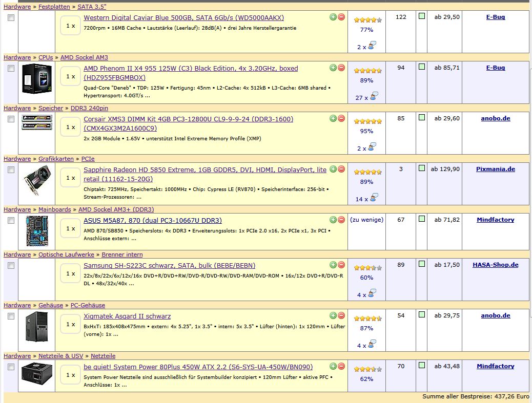Tick green box beside price ab 129,90
This screenshot has height=403, width=532.
(x=422, y=168)
